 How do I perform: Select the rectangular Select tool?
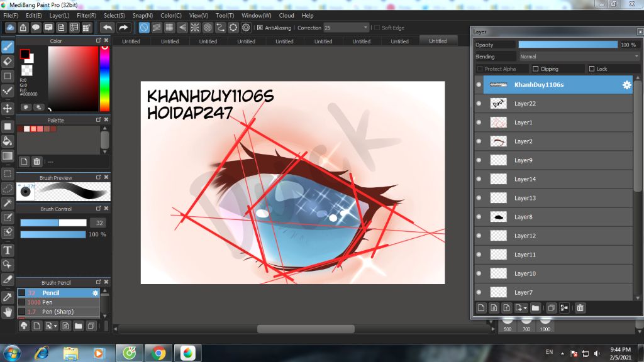coord(8,173)
